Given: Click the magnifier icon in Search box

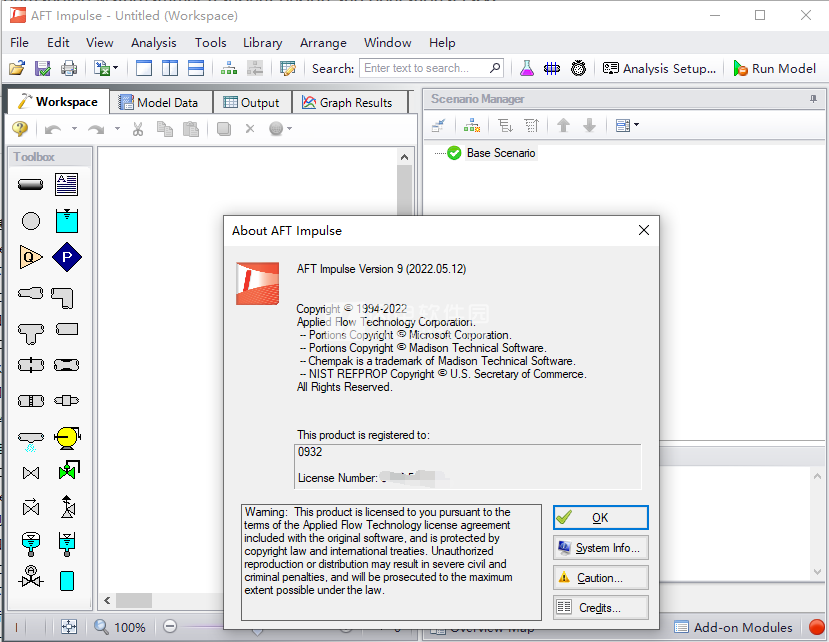Looking at the screenshot, I should point(495,68).
